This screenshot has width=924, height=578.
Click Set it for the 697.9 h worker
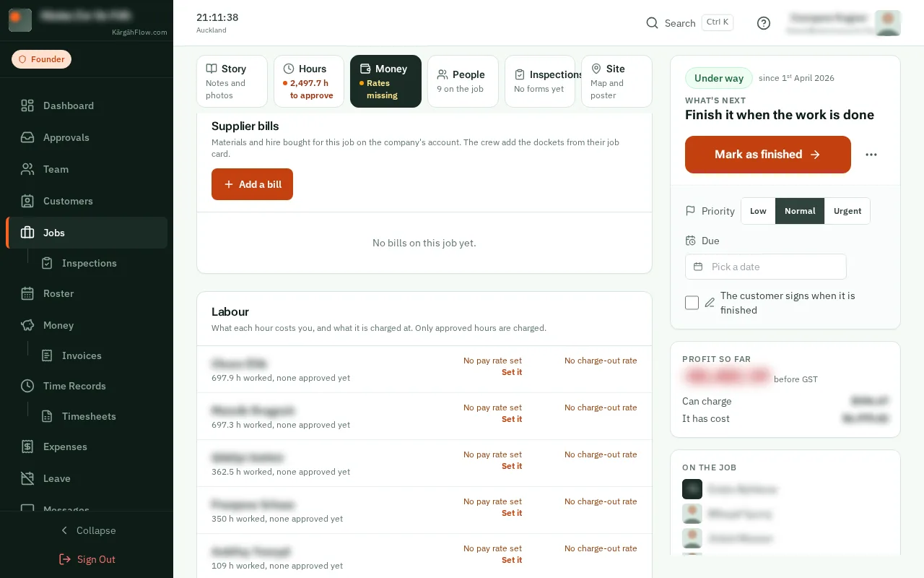(512, 372)
